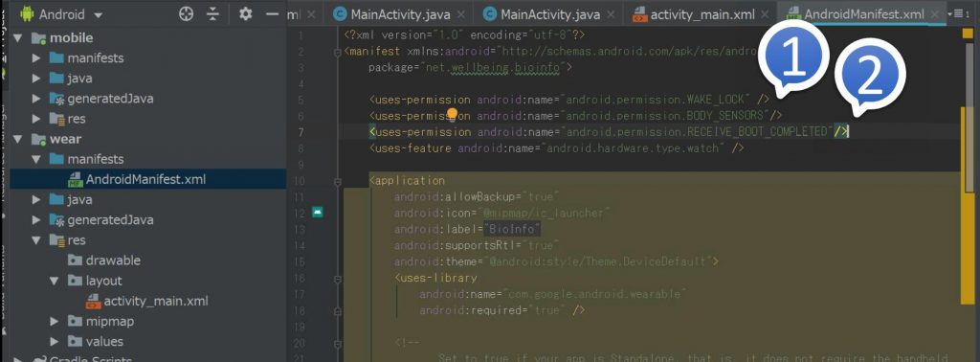Image resolution: width=980 pixels, height=362 pixels.
Task: Click the RECEIVE_BOOT_COMPLETED permission value
Action: (697, 132)
